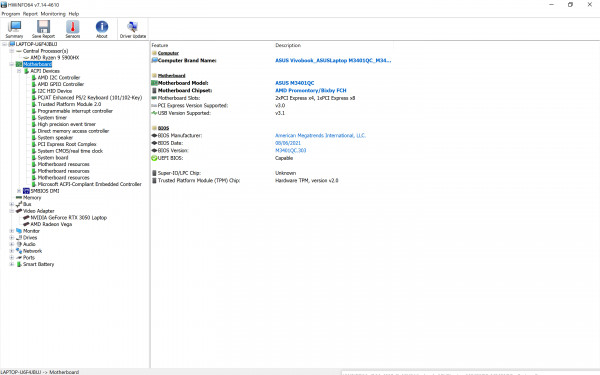Collapse the Video Adapter node
This screenshot has height=375, width=600.
11,211
